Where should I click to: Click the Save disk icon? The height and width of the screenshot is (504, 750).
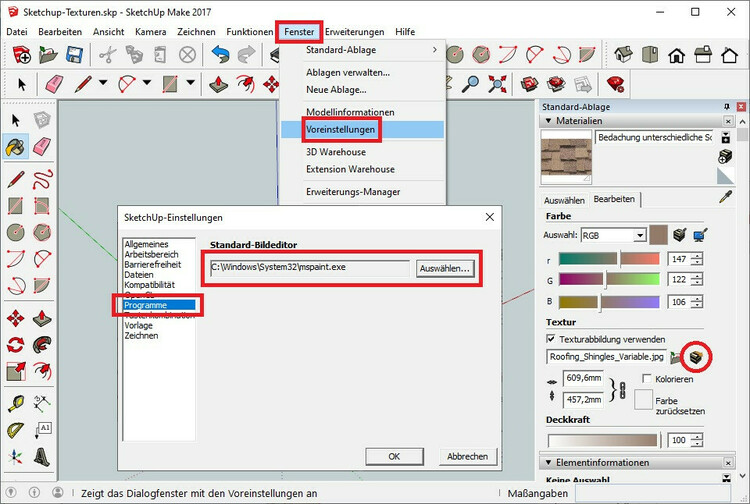74,55
